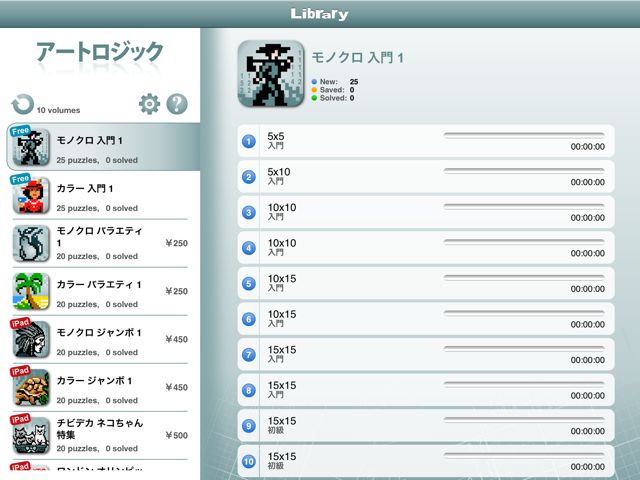Click the Solved: 0 counter

(333, 98)
